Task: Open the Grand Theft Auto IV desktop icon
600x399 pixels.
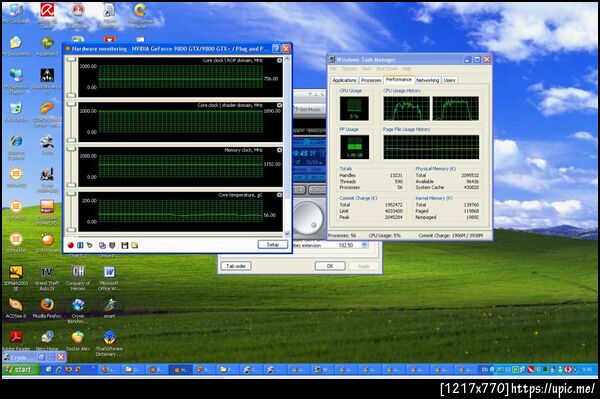Action: click(47, 277)
